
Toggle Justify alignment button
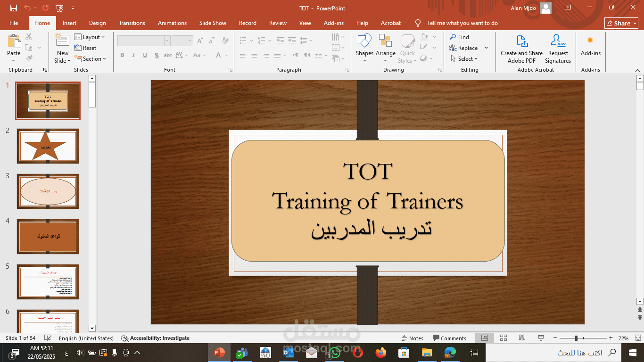(x=277, y=55)
